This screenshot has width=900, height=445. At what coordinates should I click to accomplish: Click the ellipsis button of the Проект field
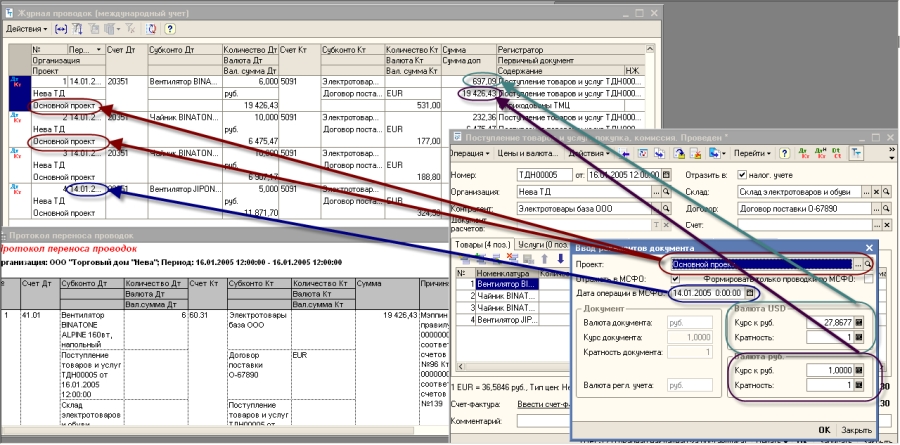[x=858, y=264]
